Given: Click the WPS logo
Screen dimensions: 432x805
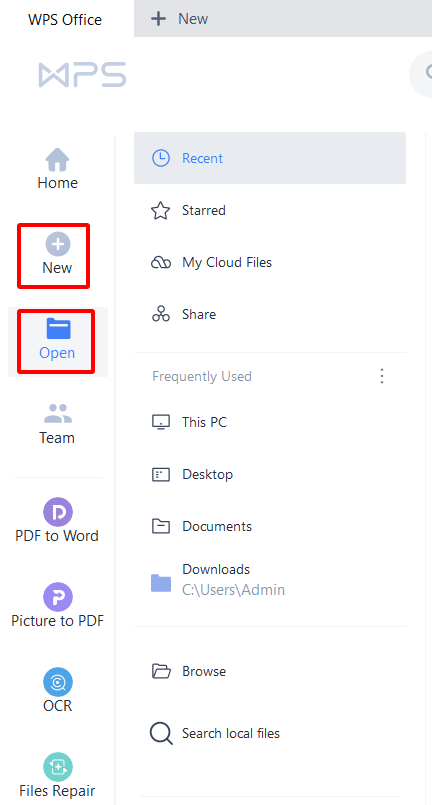Looking at the screenshot, I should pos(82,75).
